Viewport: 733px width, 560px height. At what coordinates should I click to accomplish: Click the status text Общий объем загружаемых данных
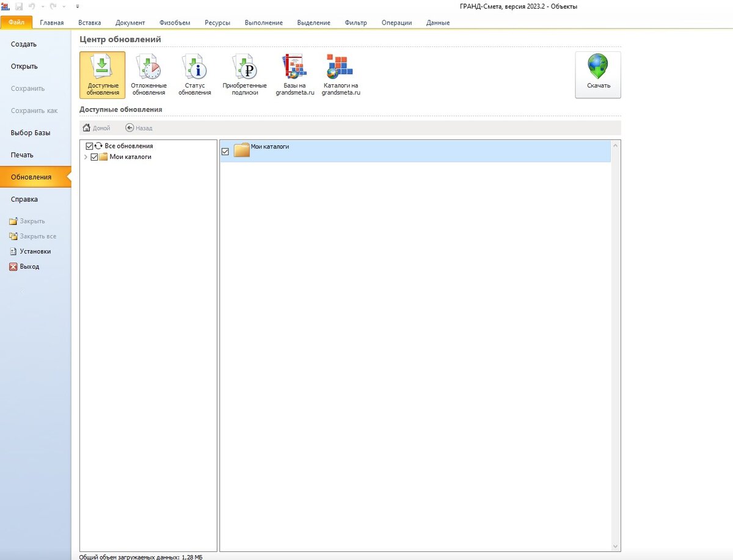click(x=141, y=557)
